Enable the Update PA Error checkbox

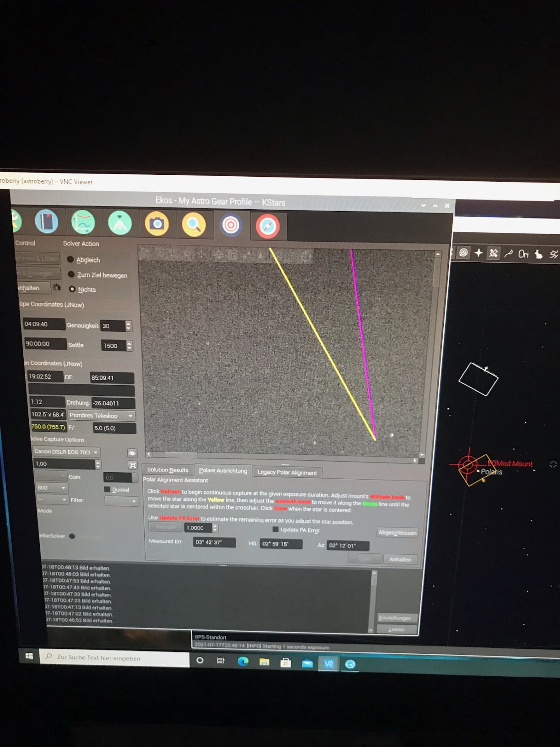[x=275, y=529]
